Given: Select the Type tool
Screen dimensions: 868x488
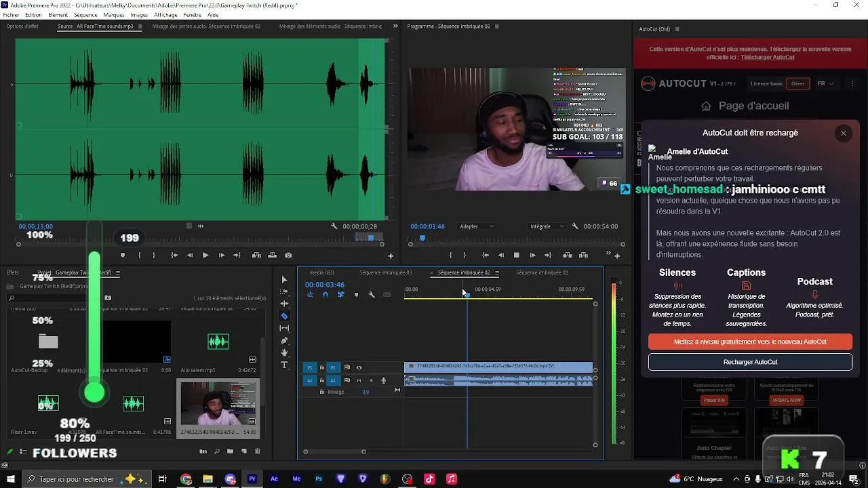Looking at the screenshot, I should coord(284,365).
